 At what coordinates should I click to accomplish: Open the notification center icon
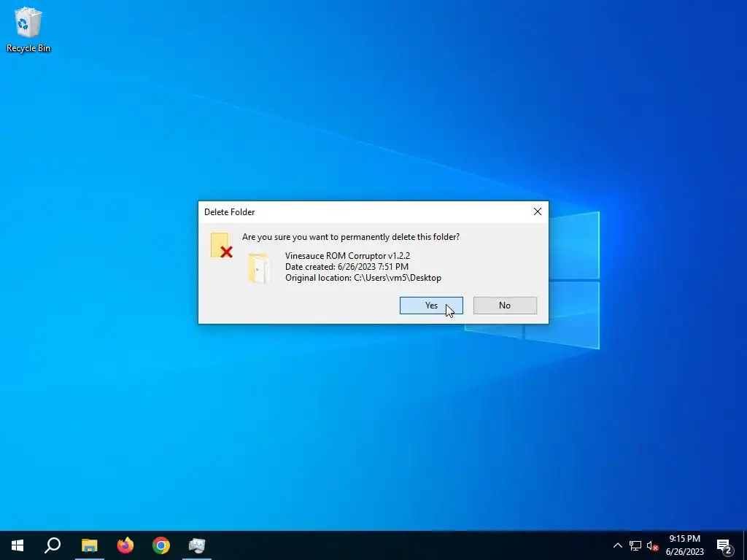[x=724, y=545]
